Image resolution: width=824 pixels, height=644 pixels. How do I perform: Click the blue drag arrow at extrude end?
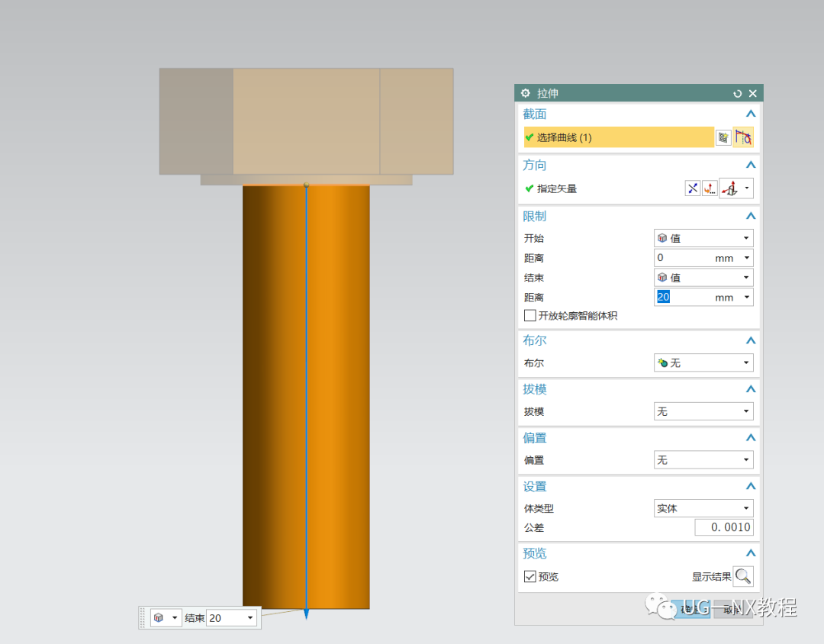coord(307,613)
